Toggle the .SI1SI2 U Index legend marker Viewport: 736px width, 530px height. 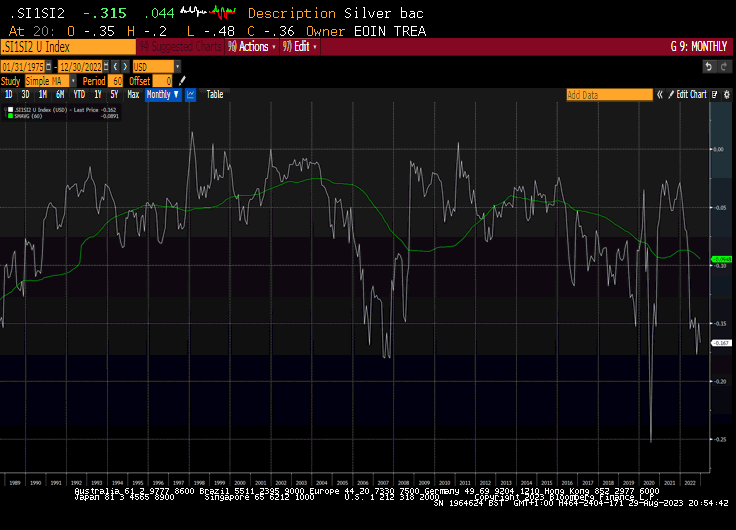point(9,108)
